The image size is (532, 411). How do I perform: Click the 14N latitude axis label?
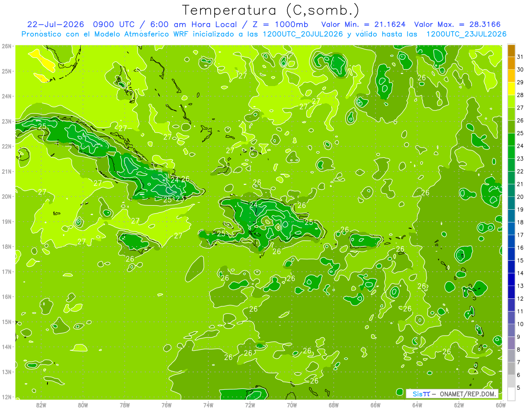[x=7, y=346]
